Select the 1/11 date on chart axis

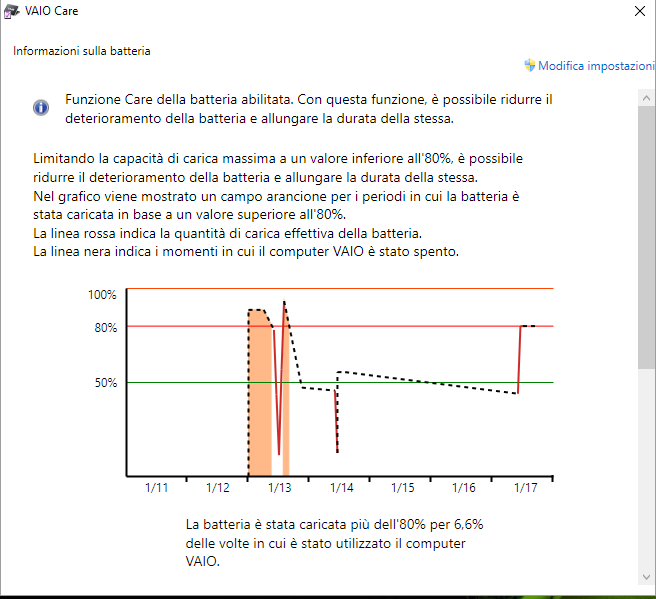pos(157,488)
